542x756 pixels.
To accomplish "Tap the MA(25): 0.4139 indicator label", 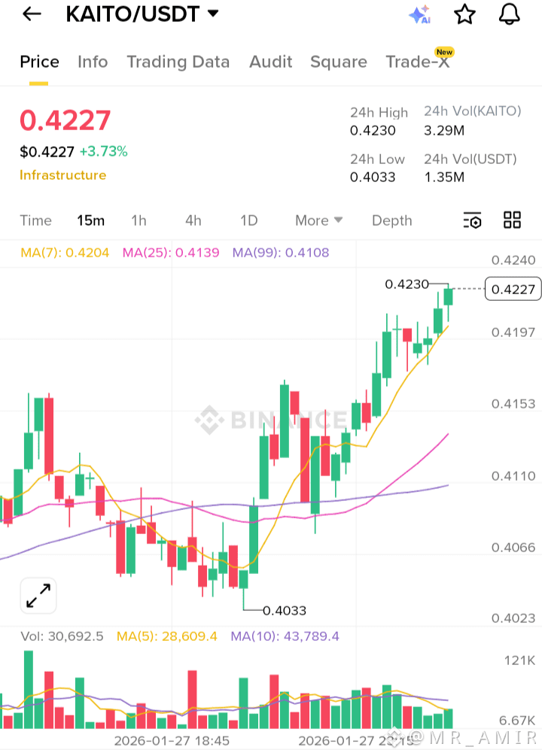I will click(x=171, y=253).
